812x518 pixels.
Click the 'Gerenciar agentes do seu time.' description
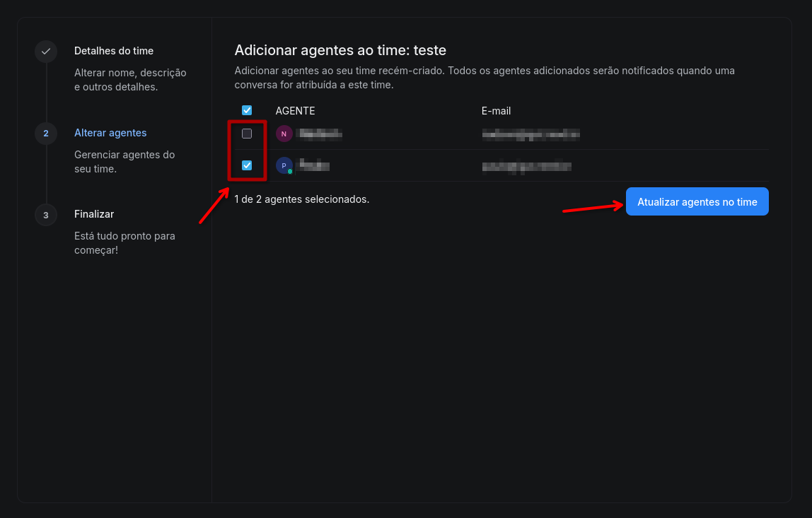[x=124, y=161]
